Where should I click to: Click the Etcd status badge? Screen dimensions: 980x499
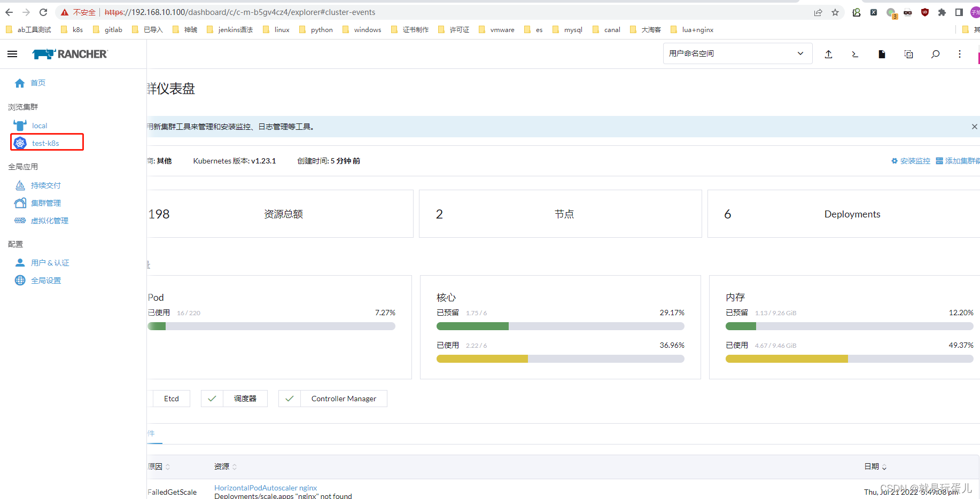point(171,399)
